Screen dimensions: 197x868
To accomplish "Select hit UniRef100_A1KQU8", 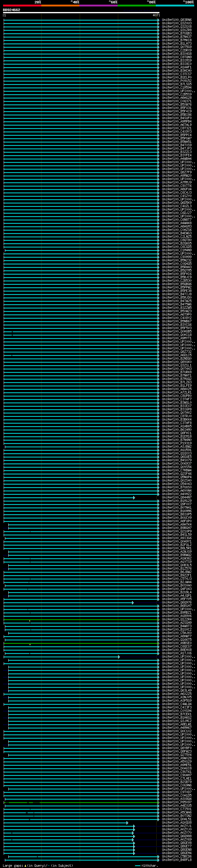I will coord(176,823).
